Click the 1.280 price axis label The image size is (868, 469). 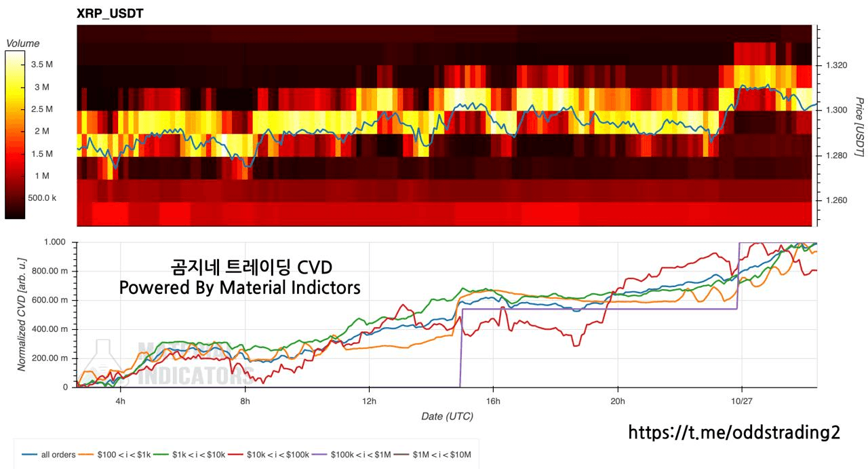835,155
